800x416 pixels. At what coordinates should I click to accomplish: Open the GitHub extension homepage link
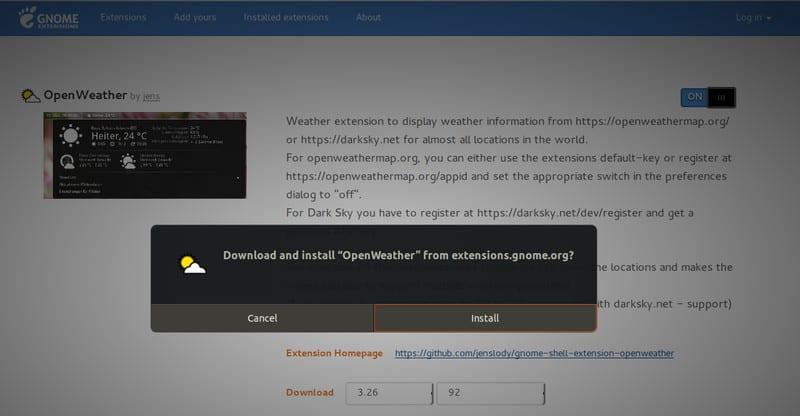[534, 353]
